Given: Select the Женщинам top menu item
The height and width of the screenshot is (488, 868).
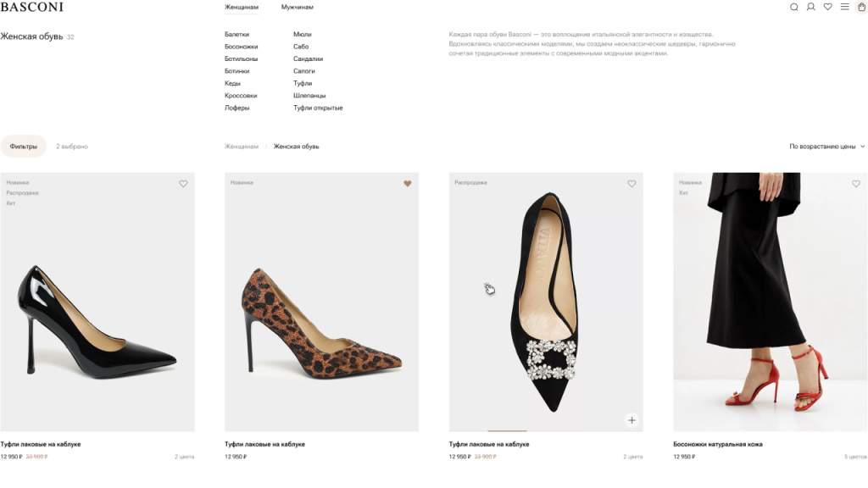Looking at the screenshot, I should pos(242,7).
